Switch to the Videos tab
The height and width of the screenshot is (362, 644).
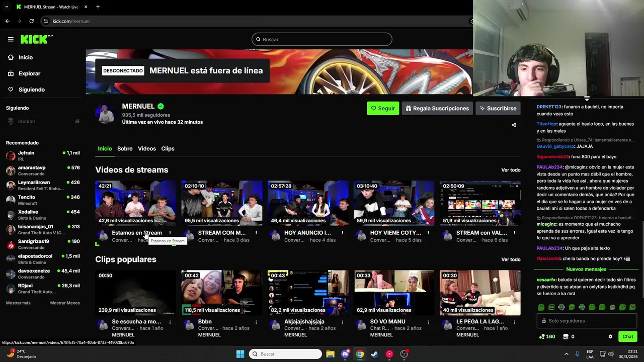[147, 148]
